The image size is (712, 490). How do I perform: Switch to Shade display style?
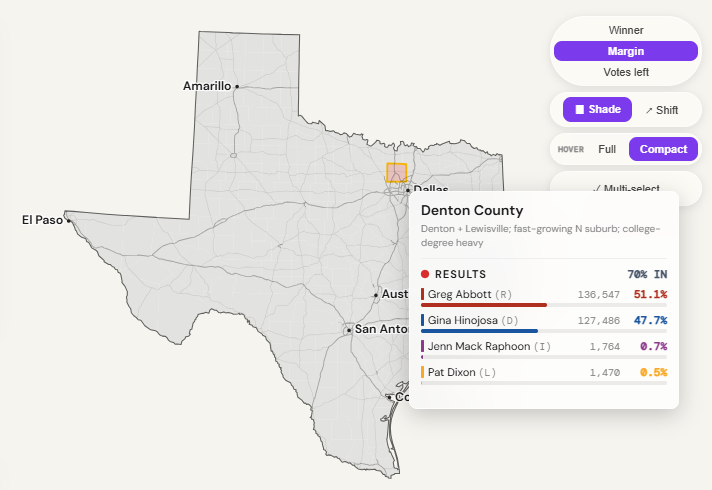[597, 109]
